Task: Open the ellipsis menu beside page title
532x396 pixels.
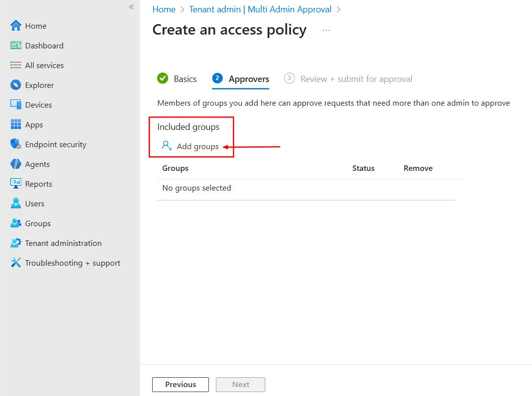Action: 326,30
